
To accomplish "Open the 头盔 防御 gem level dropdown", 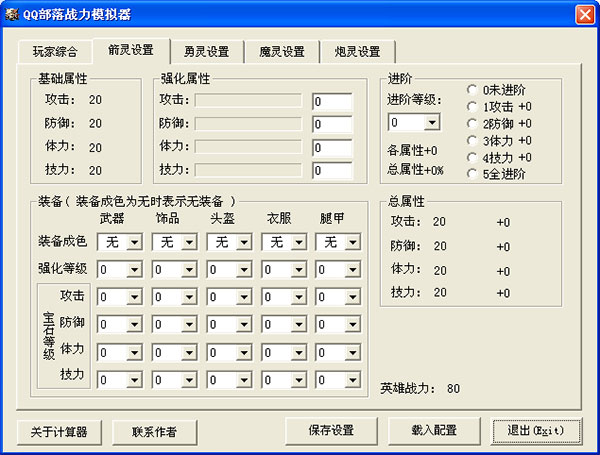I will [x=229, y=324].
